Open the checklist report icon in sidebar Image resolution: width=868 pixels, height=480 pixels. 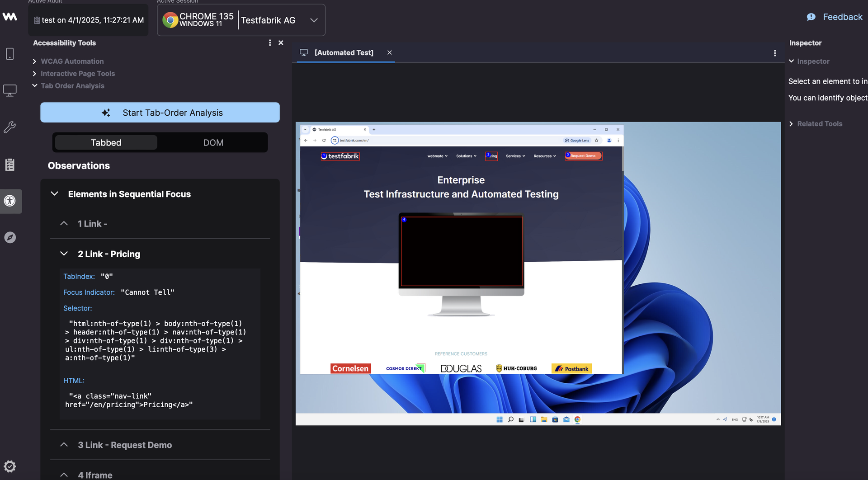(x=9, y=165)
